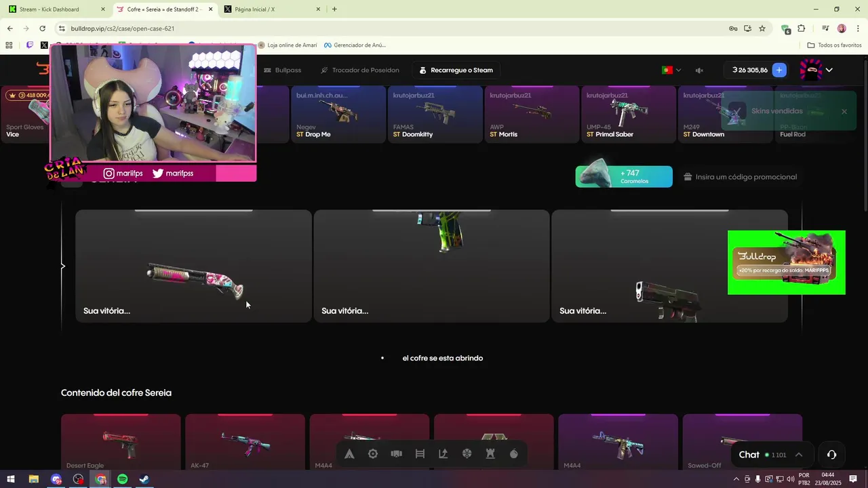Reload the current page
Viewport: 868px width, 488px height.
pos(42,28)
